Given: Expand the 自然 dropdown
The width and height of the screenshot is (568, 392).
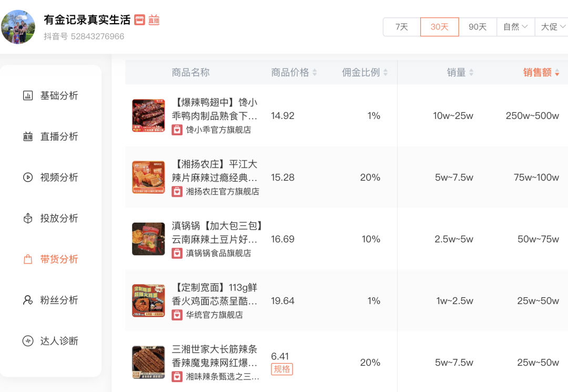Looking at the screenshot, I should pos(515,27).
